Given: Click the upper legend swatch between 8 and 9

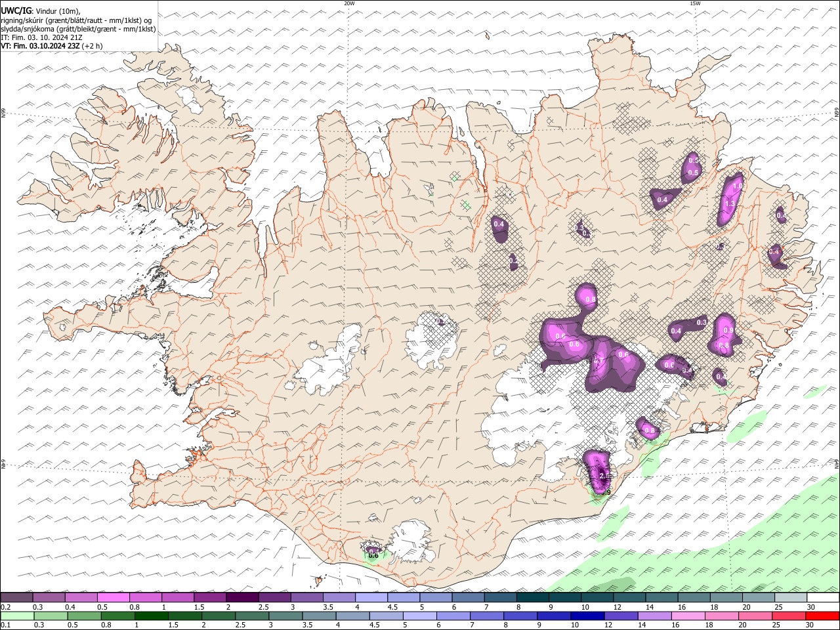Looking at the screenshot, I should [533, 597].
